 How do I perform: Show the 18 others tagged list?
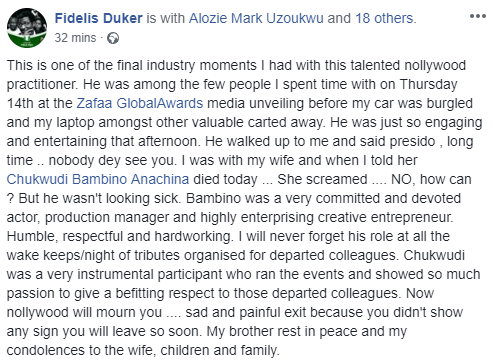[x=384, y=18]
